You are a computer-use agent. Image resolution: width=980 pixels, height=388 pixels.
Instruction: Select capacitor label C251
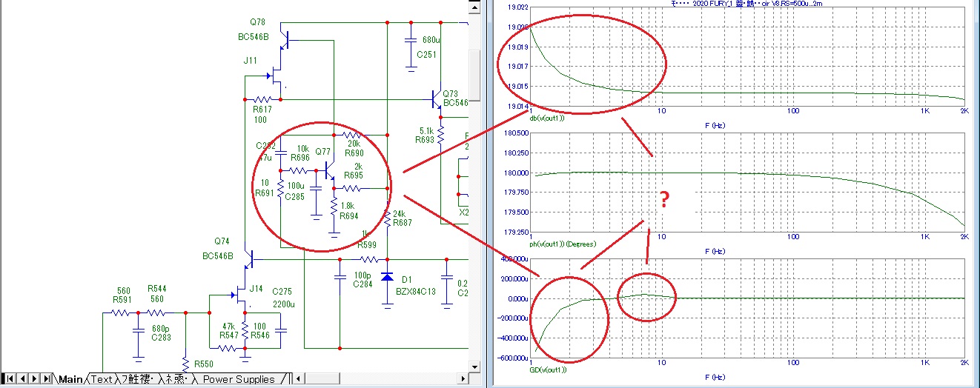click(x=426, y=55)
